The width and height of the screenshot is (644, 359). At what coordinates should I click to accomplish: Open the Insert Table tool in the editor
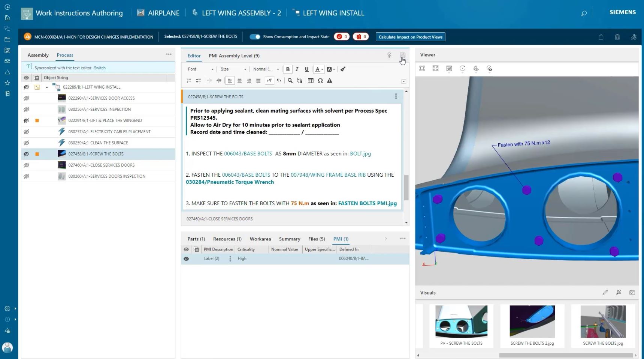pos(311,81)
